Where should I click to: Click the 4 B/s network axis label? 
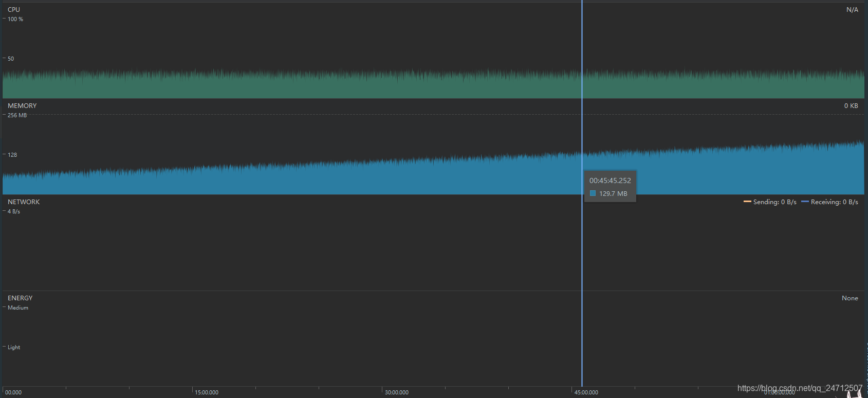tap(14, 211)
